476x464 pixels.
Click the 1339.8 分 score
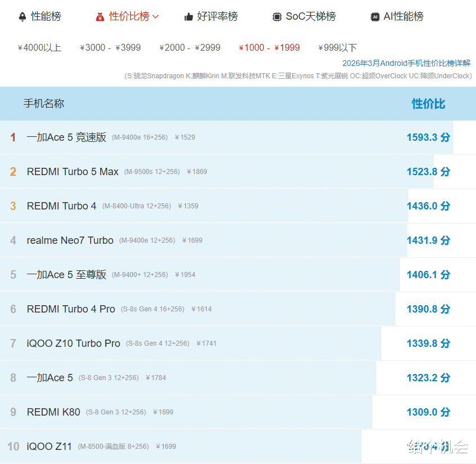tap(428, 343)
